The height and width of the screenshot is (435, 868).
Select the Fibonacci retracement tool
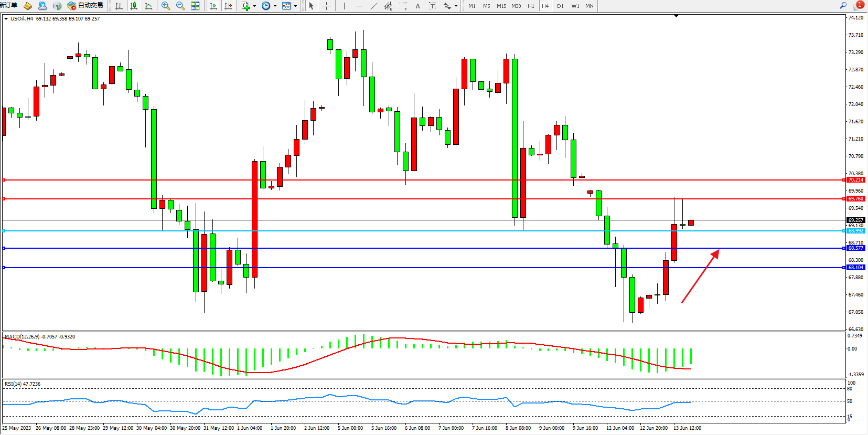coord(403,6)
